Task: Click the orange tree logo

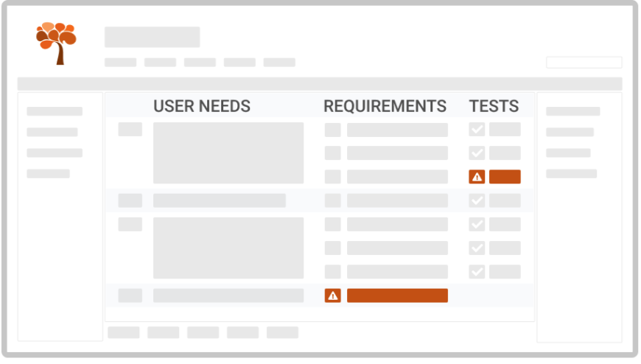Action: [57, 43]
